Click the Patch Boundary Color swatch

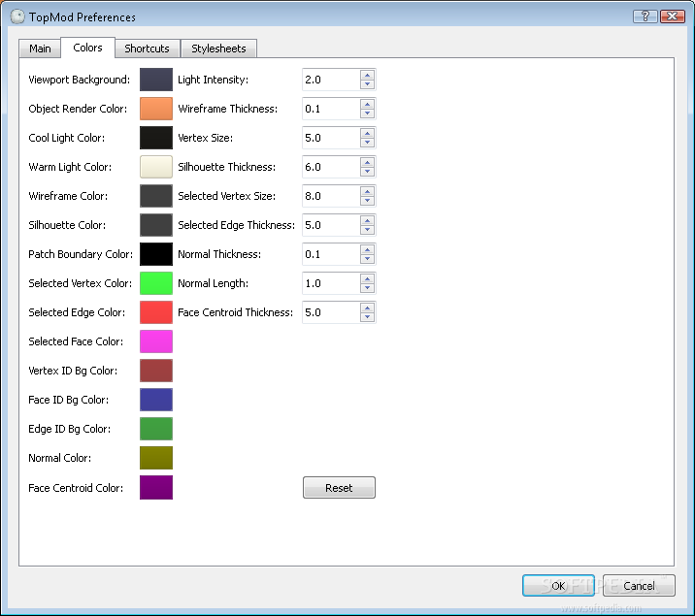tap(156, 254)
